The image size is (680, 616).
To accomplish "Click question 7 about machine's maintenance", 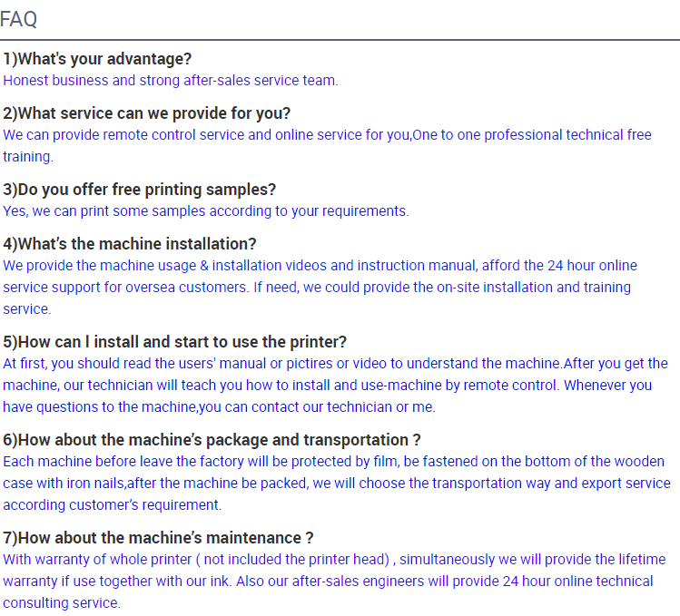I will pyautogui.click(x=158, y=538).
